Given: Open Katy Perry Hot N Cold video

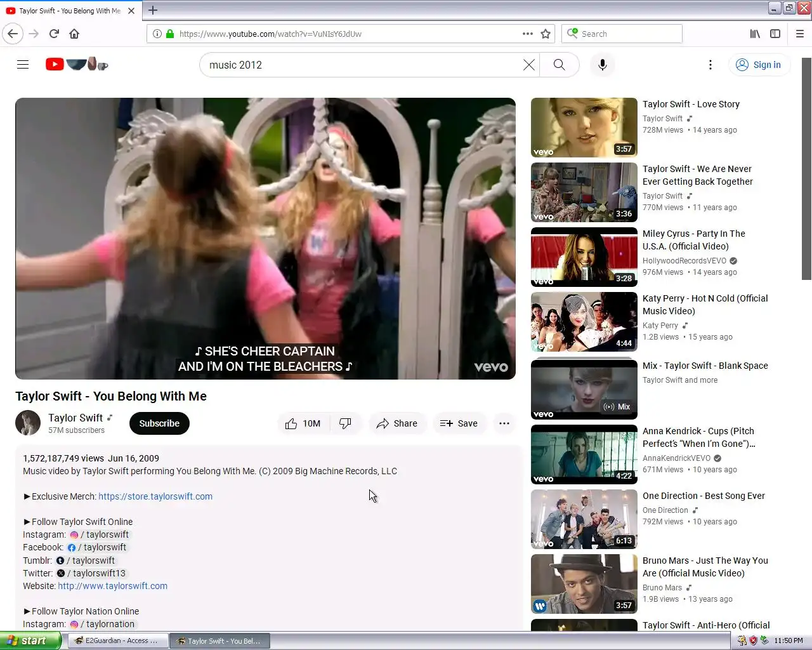Looking at the screenshot, I should [x=705, y=305].
